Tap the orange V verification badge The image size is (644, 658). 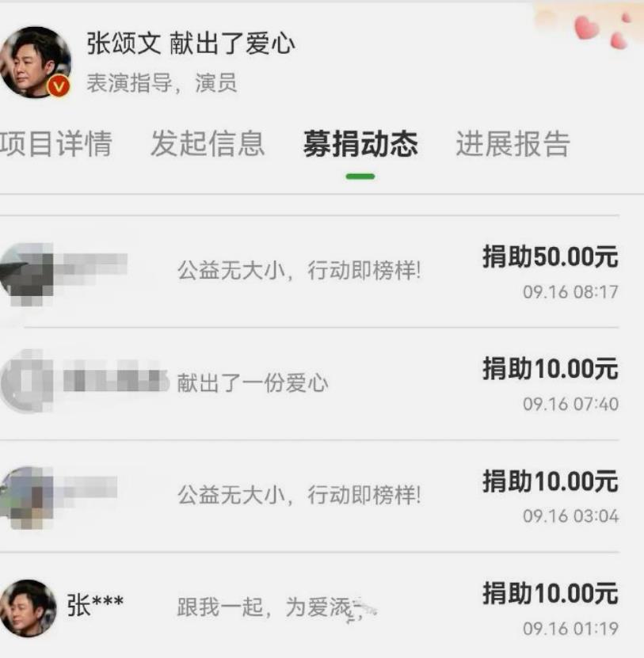[59, 86]
